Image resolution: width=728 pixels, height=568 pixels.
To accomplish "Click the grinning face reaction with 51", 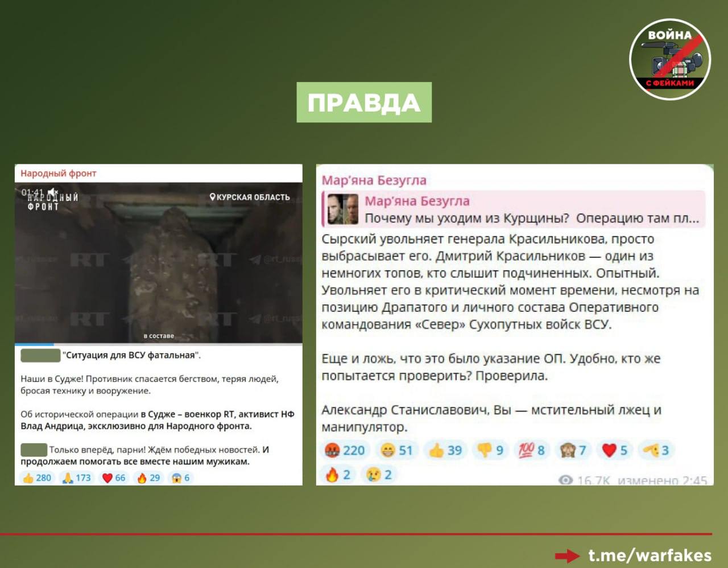I will tap(397, 450).
